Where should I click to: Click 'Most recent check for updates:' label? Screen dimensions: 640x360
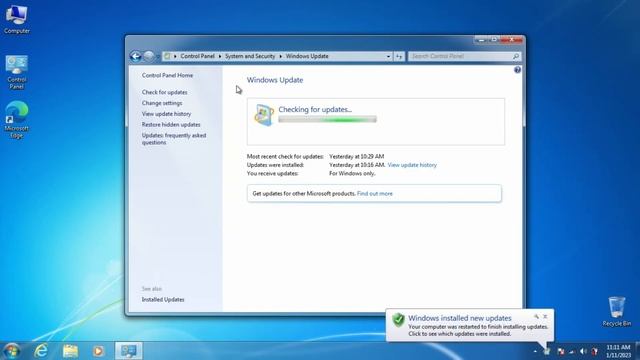pos(285,156)
